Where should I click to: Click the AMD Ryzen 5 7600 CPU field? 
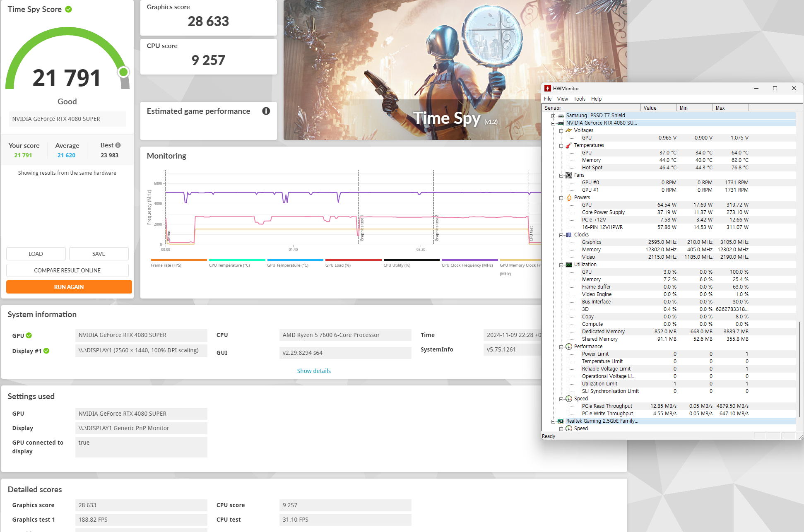tap(345, 335)
